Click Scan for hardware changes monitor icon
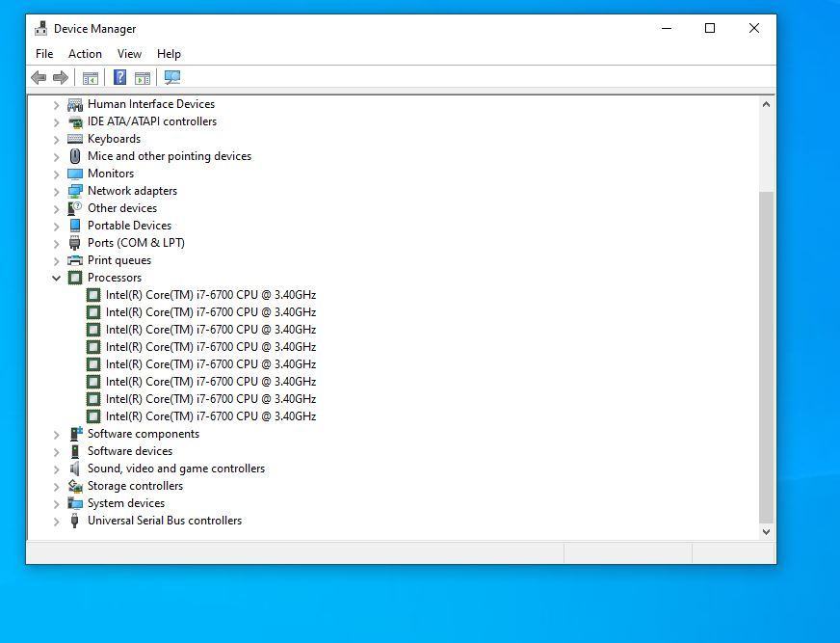840x643 pixels. [x=172, y=78]
